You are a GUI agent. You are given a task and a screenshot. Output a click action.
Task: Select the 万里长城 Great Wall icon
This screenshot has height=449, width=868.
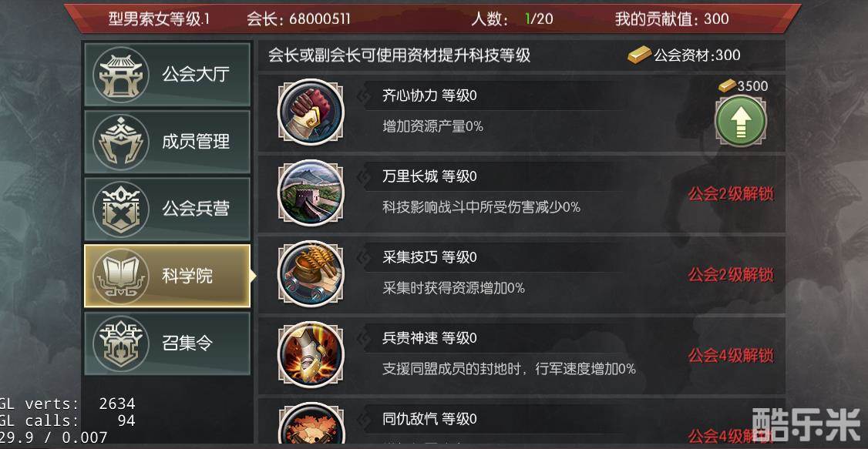point(311,193)
